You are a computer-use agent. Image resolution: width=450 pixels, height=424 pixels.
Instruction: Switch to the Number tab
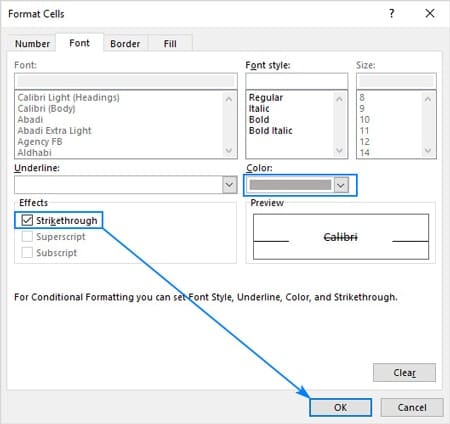click(32, 44)
